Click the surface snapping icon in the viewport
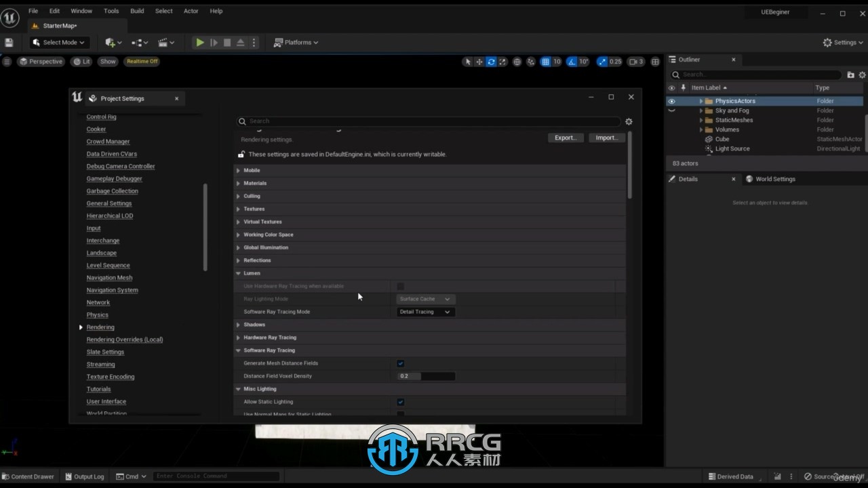The width and height of the screenshot is (868, 488). pyautogui.click(x=531, y=62)
